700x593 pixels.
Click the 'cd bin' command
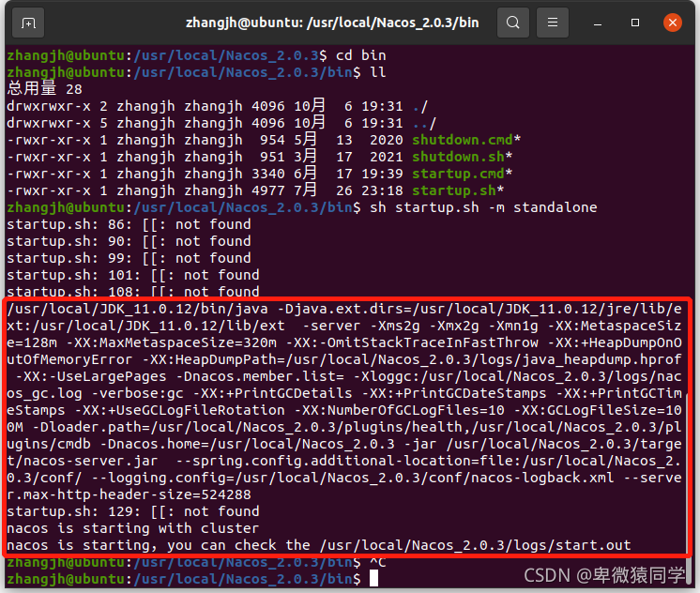360,55
